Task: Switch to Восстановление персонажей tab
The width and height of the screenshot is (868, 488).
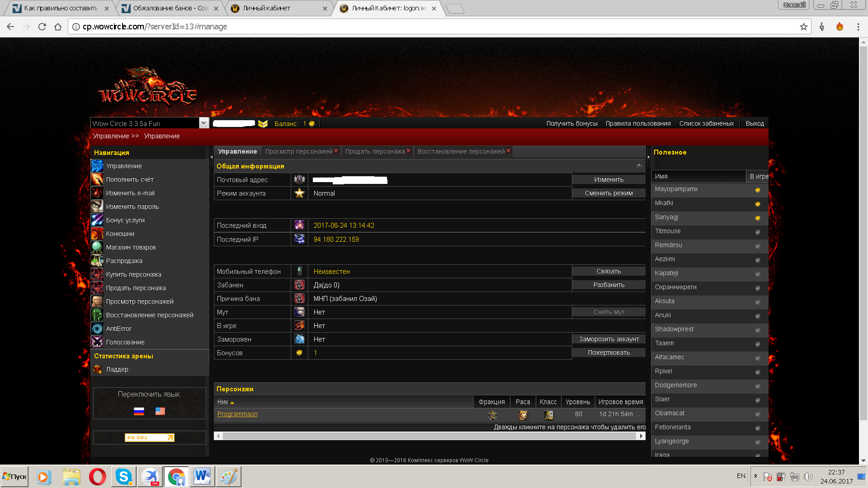Action: 461,151
